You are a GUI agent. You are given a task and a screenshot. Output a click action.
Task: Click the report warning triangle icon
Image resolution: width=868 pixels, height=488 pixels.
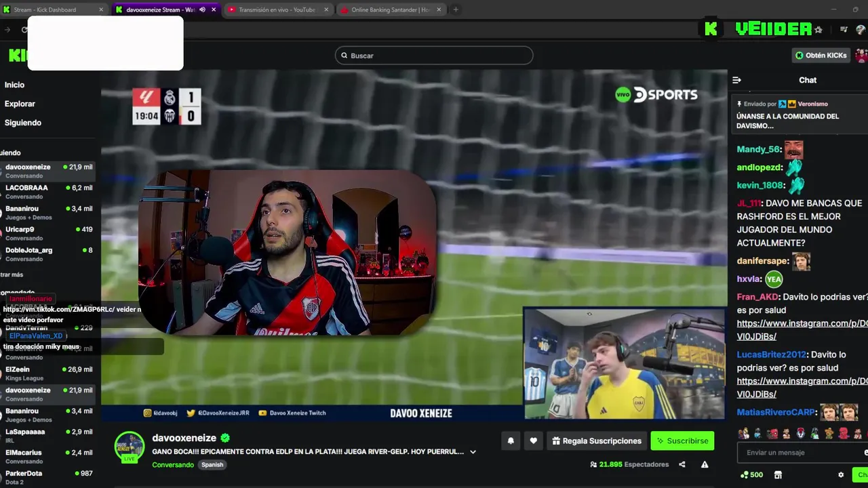705,464
